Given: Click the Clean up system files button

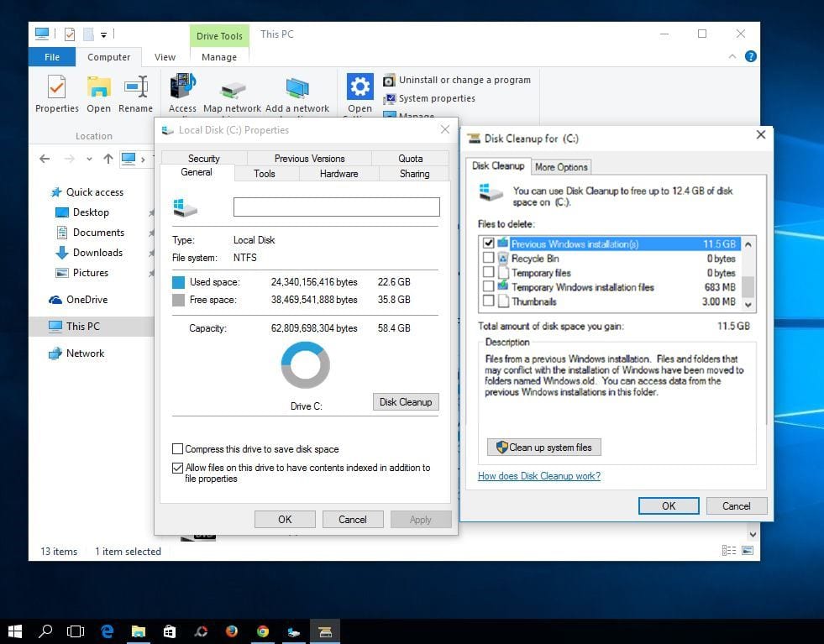Looking at the screenshot, I should (x=543, y=447).
